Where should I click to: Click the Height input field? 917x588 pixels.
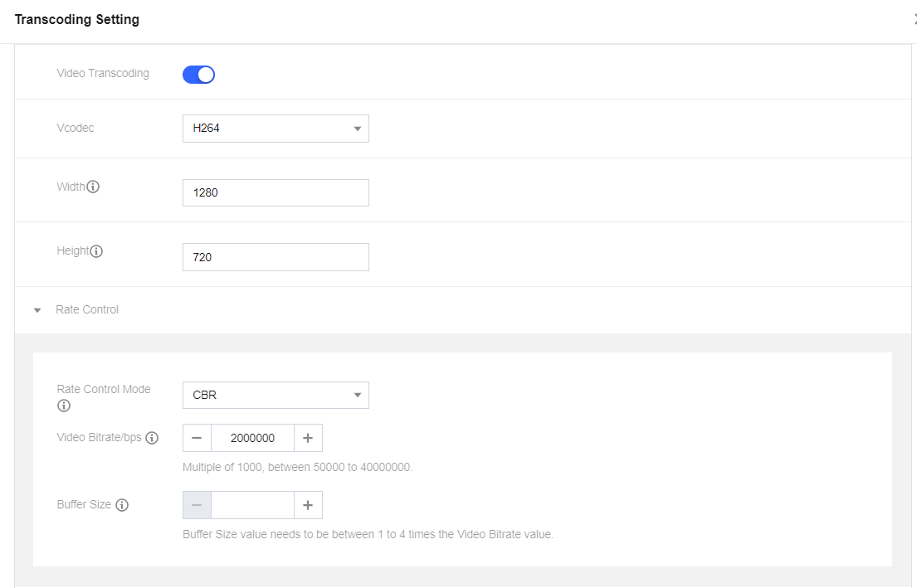[x=276, y=257]
